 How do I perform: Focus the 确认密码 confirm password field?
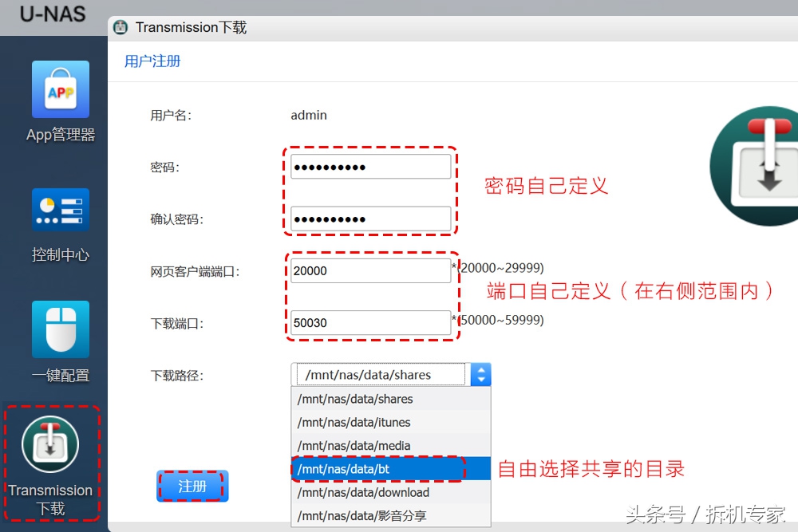point(370,219)
